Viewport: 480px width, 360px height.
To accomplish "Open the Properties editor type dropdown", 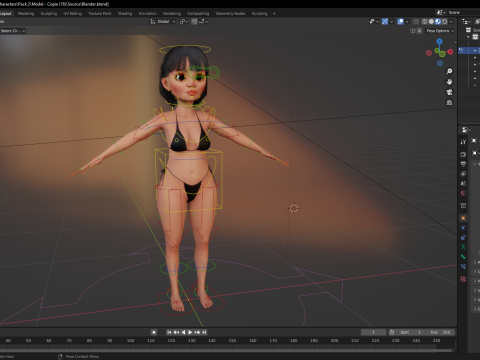I will click(466, 129).
